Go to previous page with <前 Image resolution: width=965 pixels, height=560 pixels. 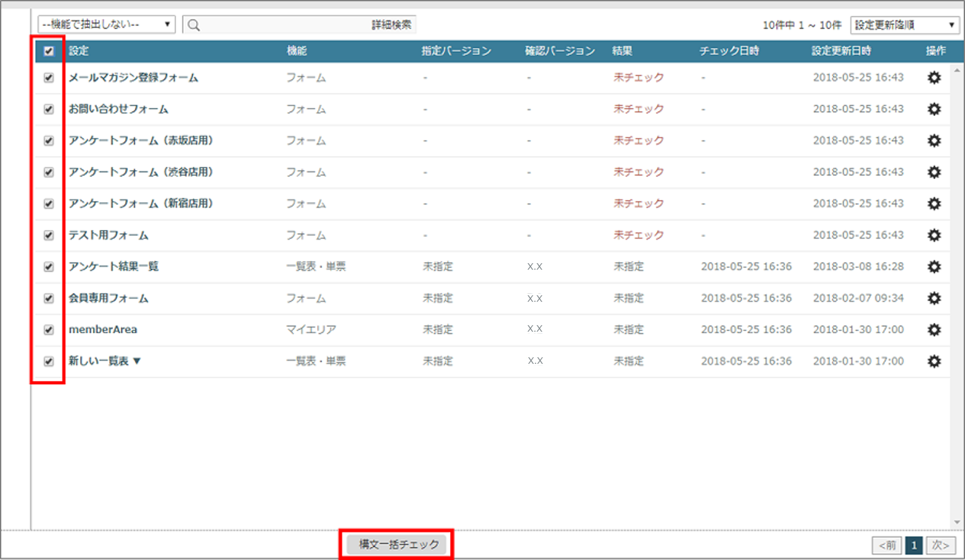(887, 545)
